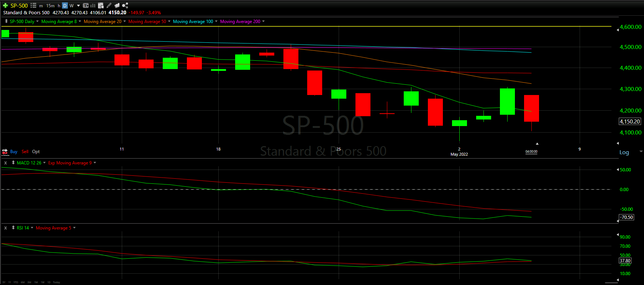Expand the Moving Average 50 dropdown

169,21
